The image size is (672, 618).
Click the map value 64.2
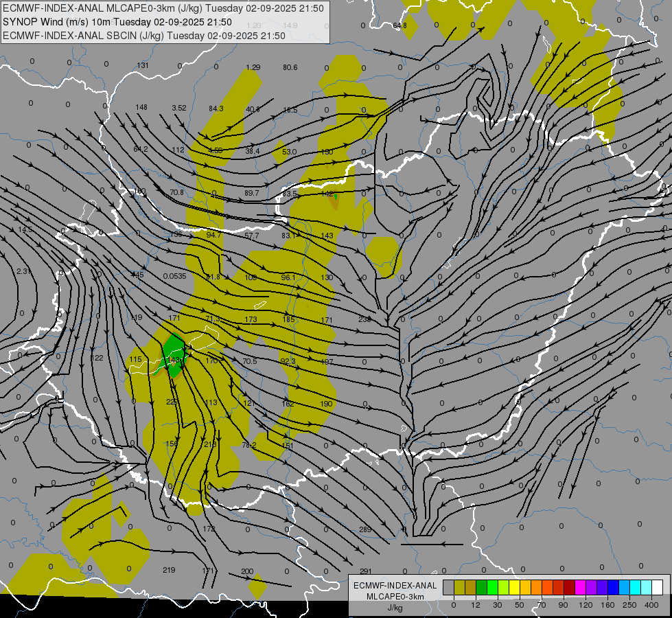pos(141,149)
